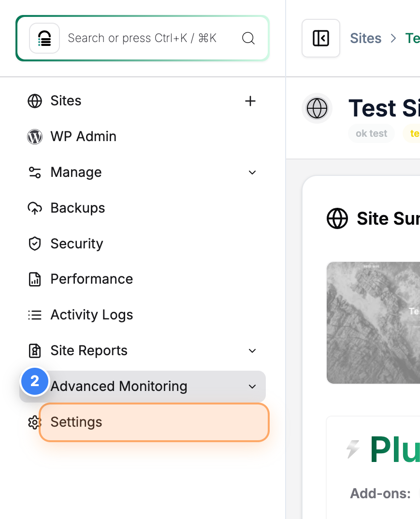Open Security via its shield icon
The image size is (420, 519).
tap(34, 244)
